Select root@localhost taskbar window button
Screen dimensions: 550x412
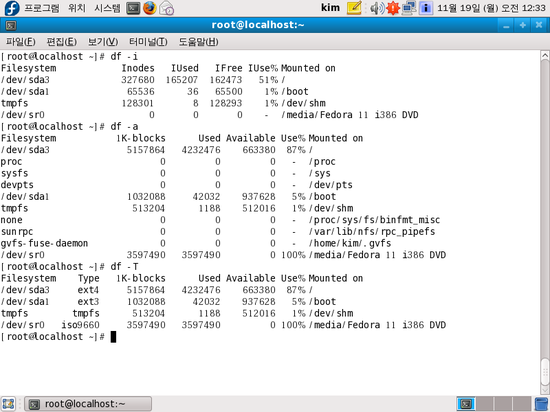(x=88, y=404)
